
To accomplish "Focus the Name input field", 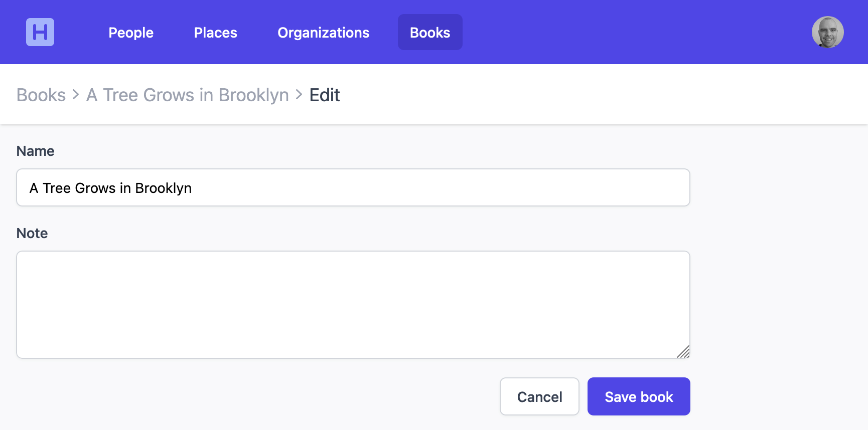I will (x=353, y=187).
